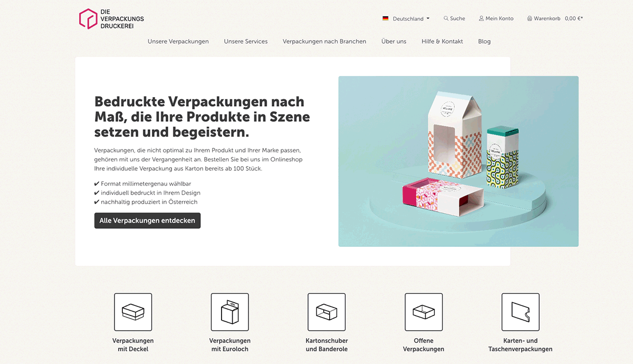This screenshot has width=633, height=364.
Task: Click the German flag icon
Action: [386, 18]
